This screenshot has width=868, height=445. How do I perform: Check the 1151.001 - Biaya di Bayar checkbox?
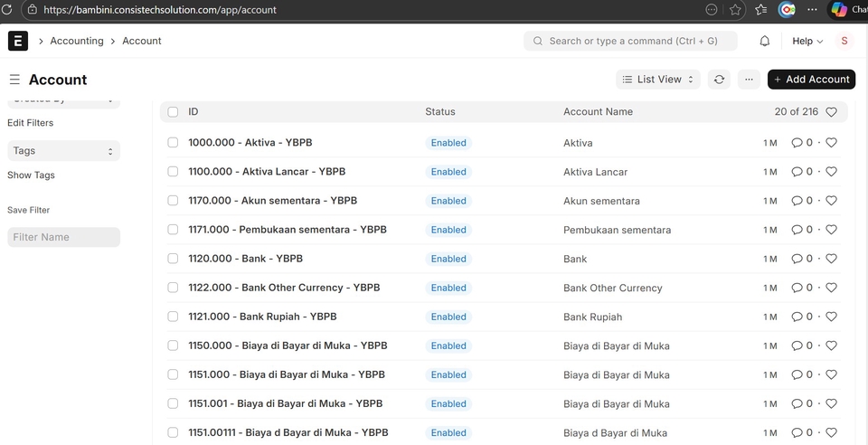tap(173, 403)
